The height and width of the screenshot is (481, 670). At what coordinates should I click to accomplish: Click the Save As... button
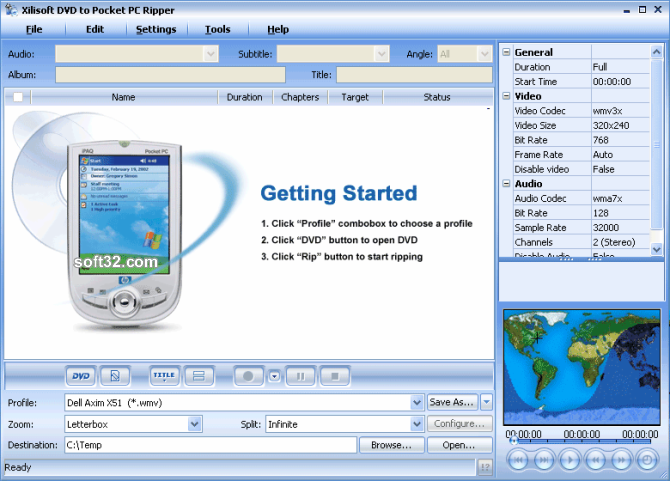452,402
